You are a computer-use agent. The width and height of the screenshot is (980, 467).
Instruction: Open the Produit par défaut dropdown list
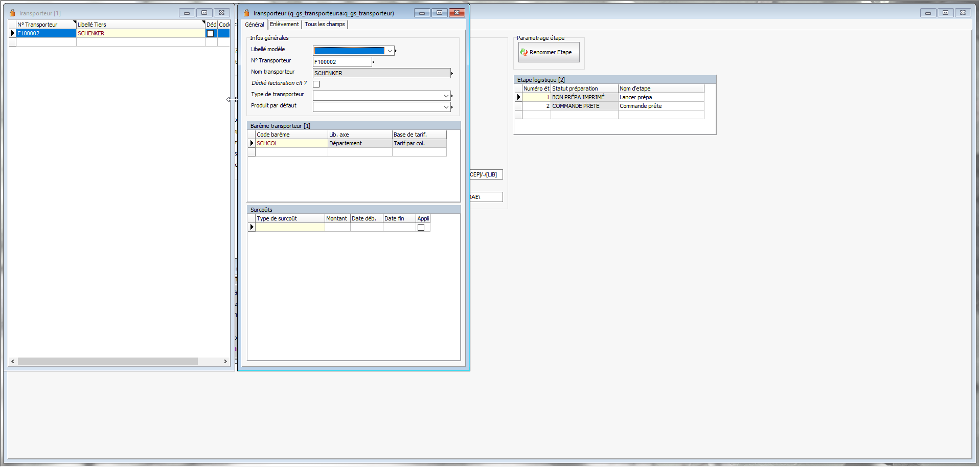(x=446, y=107)
